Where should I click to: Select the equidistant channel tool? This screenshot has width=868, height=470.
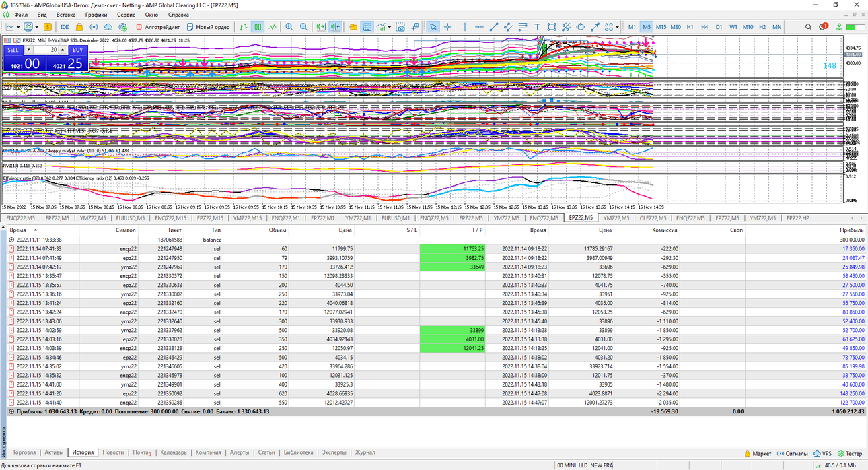[x=508, y=27]
